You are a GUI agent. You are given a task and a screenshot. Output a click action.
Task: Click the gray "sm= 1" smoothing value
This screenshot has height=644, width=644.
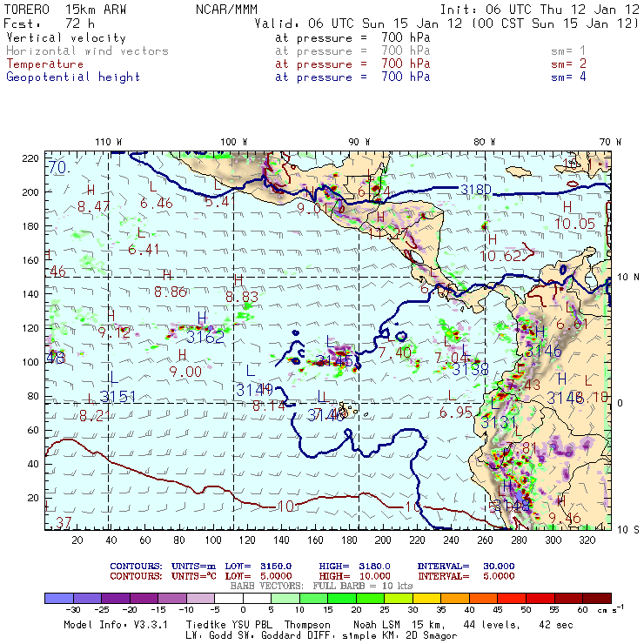pos(568,51)
